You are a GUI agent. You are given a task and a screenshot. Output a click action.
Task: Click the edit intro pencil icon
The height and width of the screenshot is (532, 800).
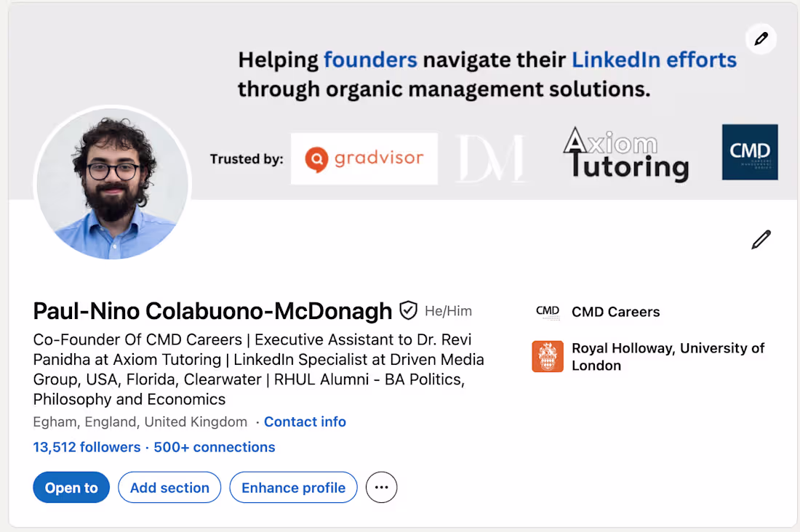click(761, 240)
